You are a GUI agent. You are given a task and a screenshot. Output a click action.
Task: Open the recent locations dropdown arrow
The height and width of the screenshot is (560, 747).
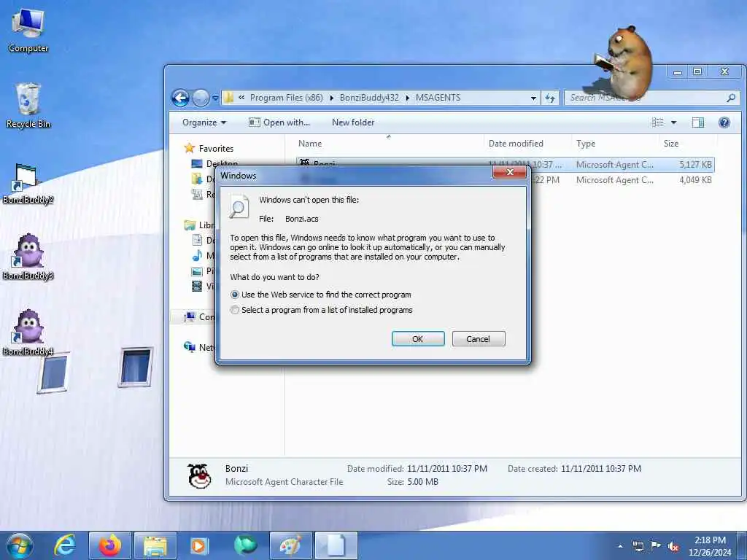pyautogui.click(x=215, y=98)
